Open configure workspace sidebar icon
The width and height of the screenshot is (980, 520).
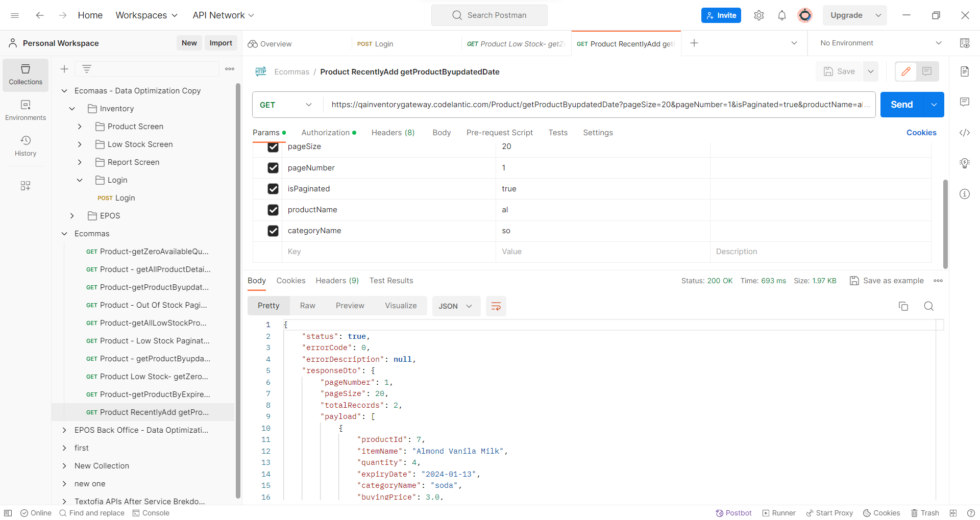[26, 186]
